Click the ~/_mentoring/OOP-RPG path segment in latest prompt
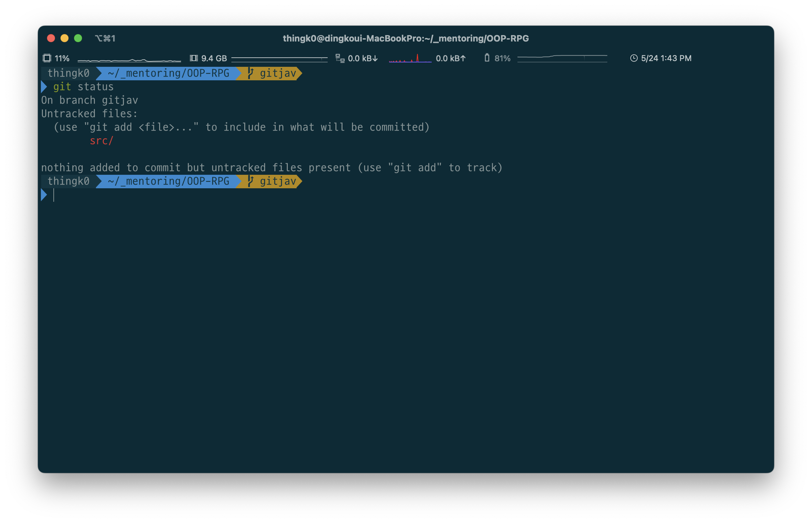The width and height of the screenshot is (812, 523). (168, 181)
